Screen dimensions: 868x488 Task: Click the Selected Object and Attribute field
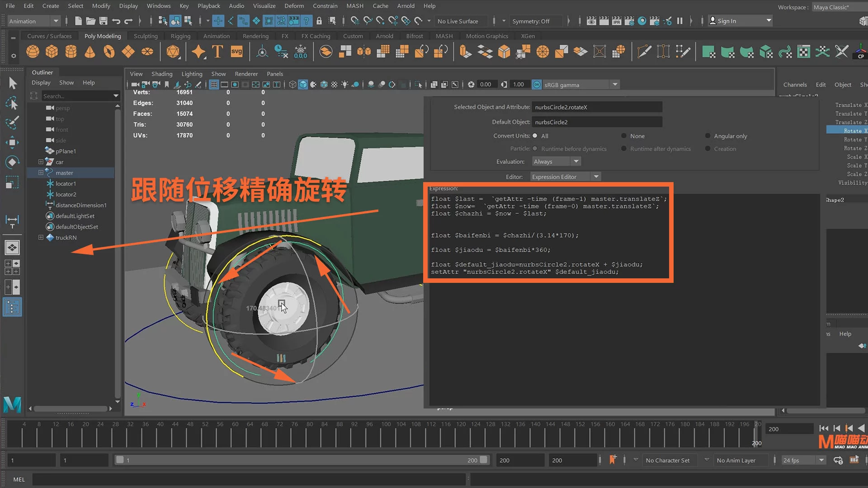[597, 107]
